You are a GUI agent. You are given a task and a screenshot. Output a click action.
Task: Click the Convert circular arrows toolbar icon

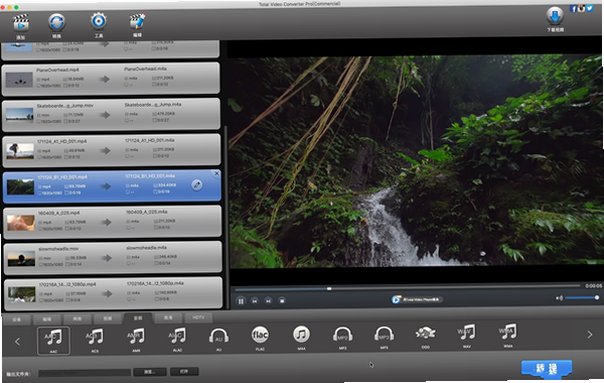[x=57, y=22]
